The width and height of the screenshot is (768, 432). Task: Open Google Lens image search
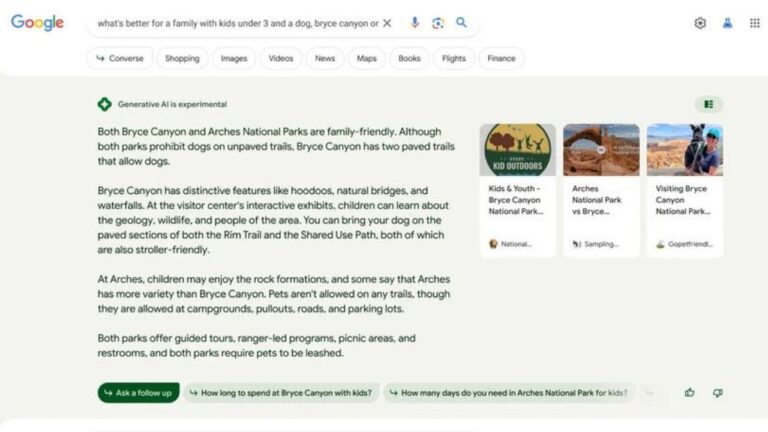pos(438,23)
